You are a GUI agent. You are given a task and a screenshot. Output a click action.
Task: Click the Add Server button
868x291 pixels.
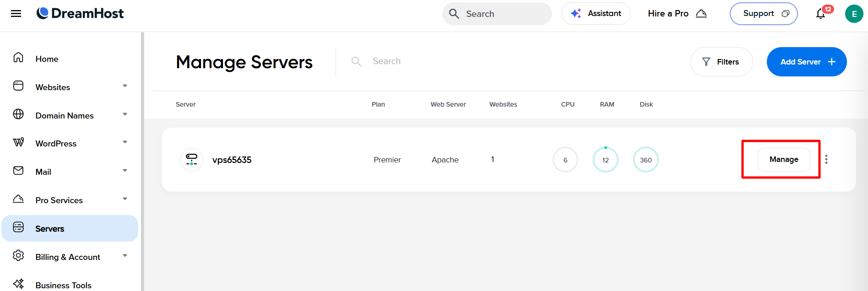click(807, 62)
